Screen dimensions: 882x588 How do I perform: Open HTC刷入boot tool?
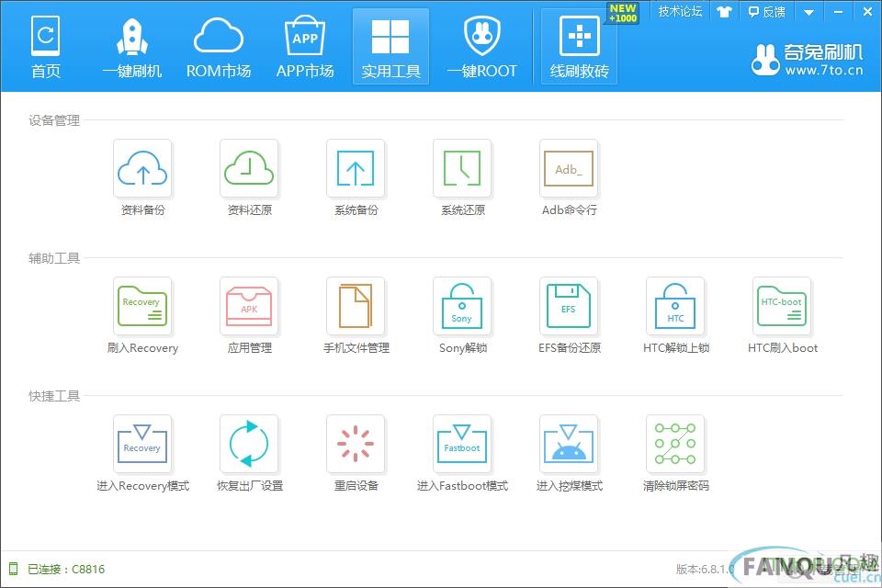(x=782, y=307)
